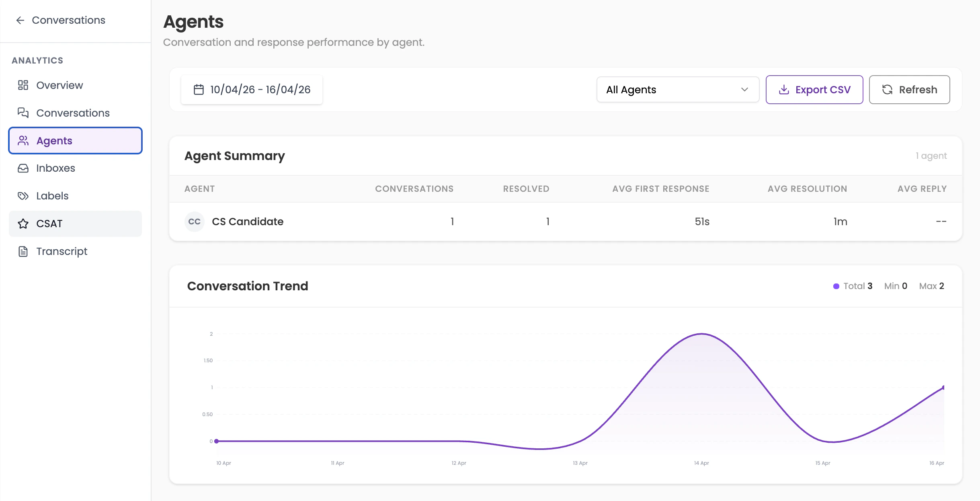
Task: Select the Overview grid icon in sidebar
Action: pos(23,85)
